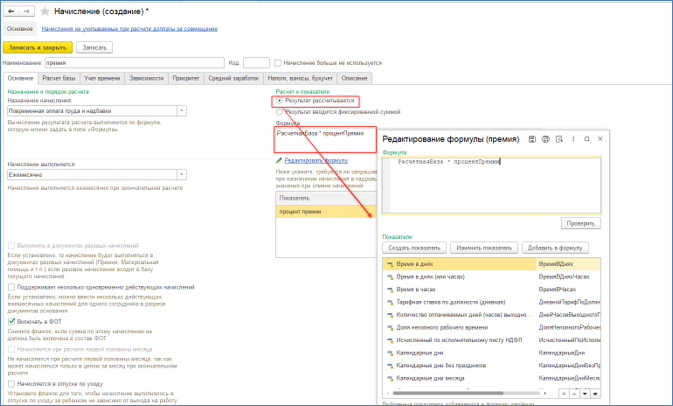This screenshot has width=673, height=406.
Task: Open the Начисление выполняется dropdown arrow
Action: 182,175
